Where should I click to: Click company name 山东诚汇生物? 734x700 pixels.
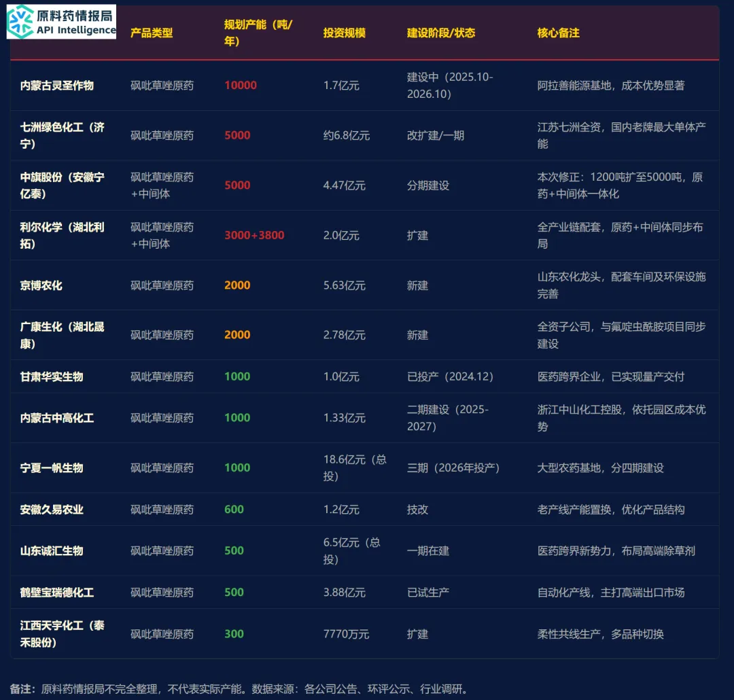[52, 550]
